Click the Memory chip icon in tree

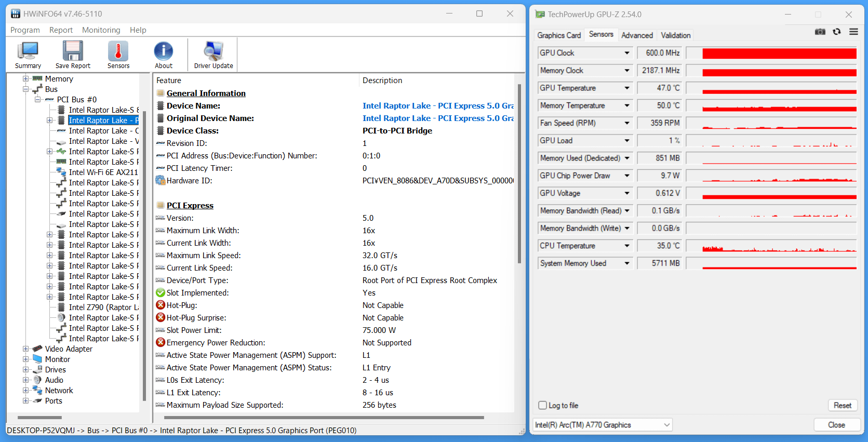coord(37,78)
